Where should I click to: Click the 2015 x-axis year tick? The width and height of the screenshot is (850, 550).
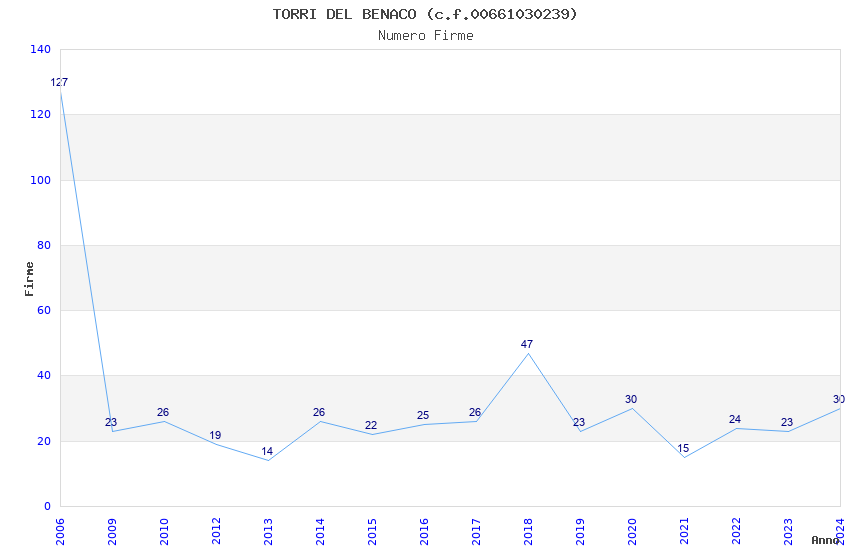pyautogui.click(x=372, y=532)
